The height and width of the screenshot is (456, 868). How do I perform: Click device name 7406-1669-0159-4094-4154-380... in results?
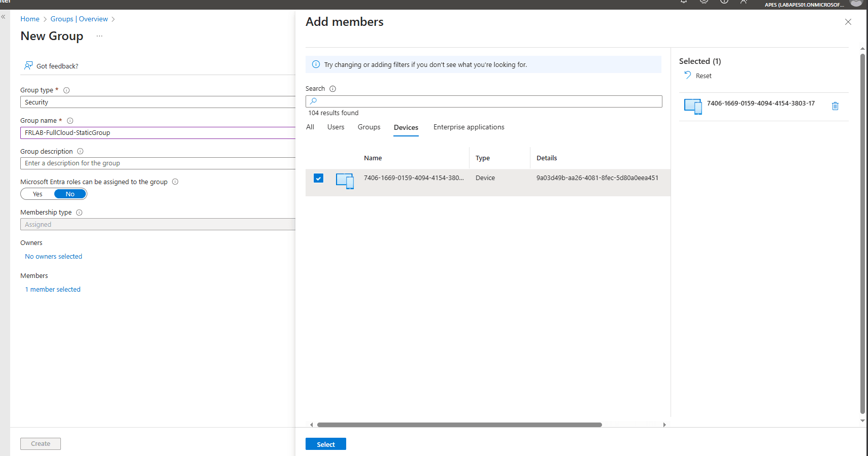tap(414, 178)
